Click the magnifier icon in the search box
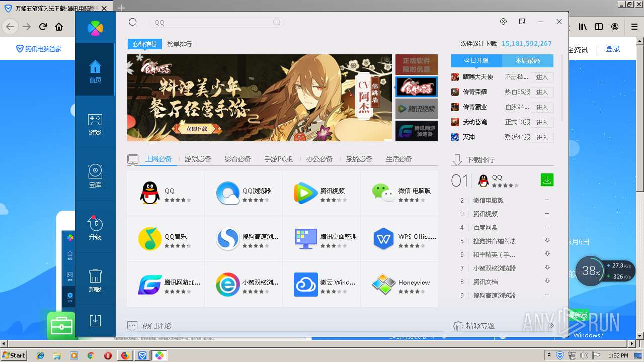 point(277,22)
